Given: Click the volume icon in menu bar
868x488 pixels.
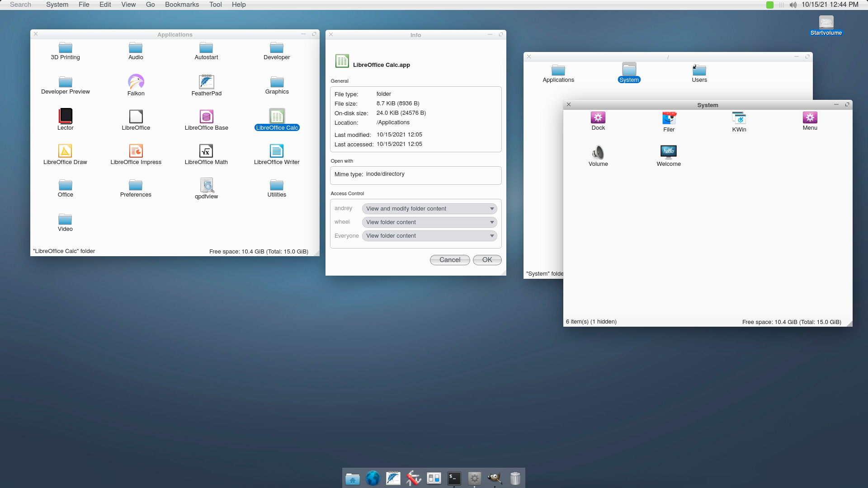Looking at the screenshot, I should (x=793, y=5).
